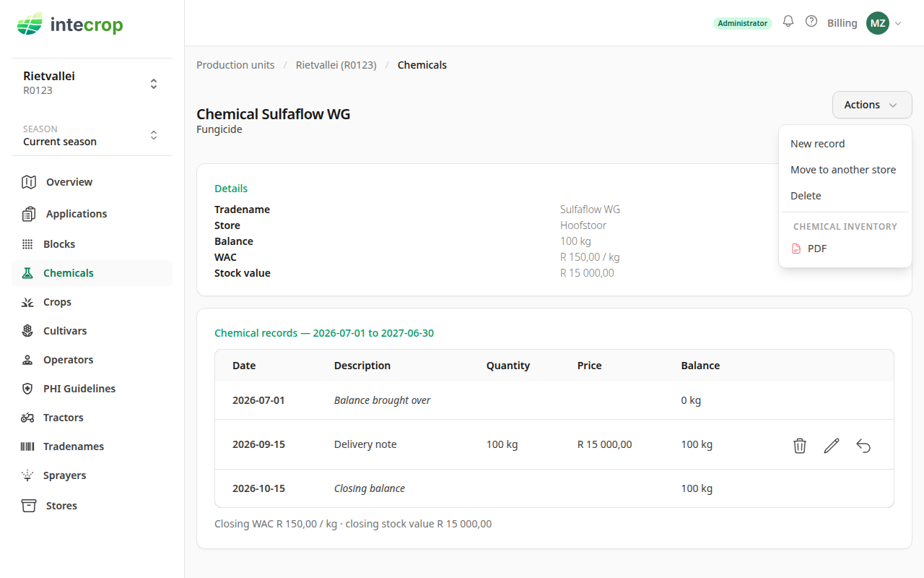Open Overview in the sidebar

[x=92, y=182]
